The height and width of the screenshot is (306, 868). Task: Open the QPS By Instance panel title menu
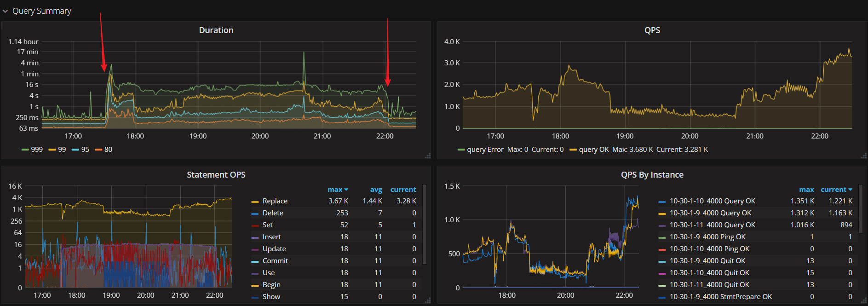coord(652,175)
